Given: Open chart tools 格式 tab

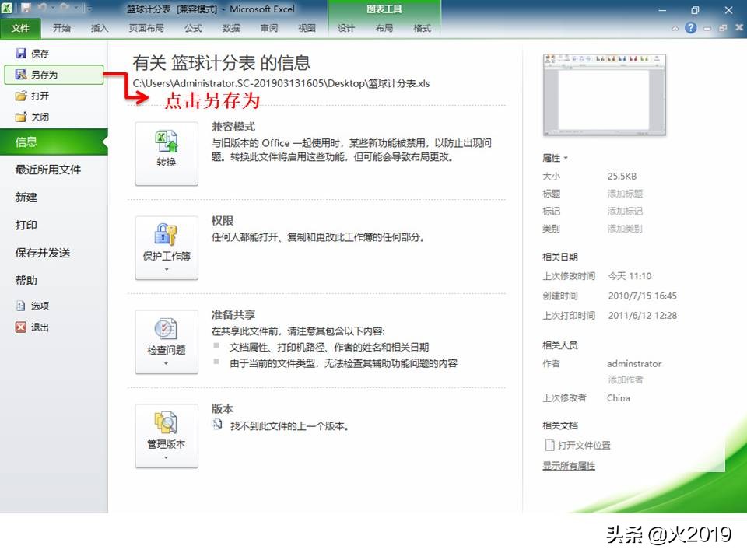Looking at the screenshot, I should tap(422, 28).
